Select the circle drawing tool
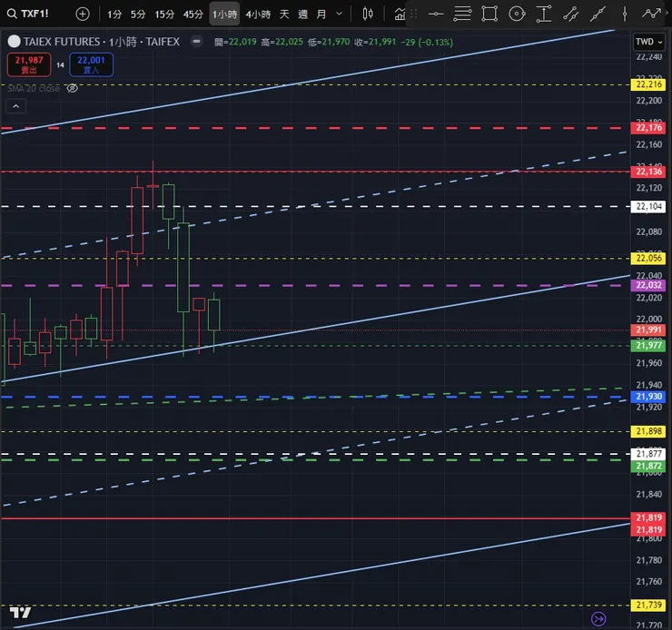The width and height of the screenshot is (672, 630). 517,15
